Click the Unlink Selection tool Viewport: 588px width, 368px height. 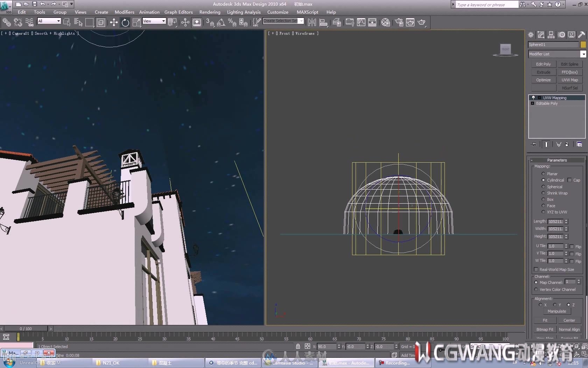coord(18,22)
